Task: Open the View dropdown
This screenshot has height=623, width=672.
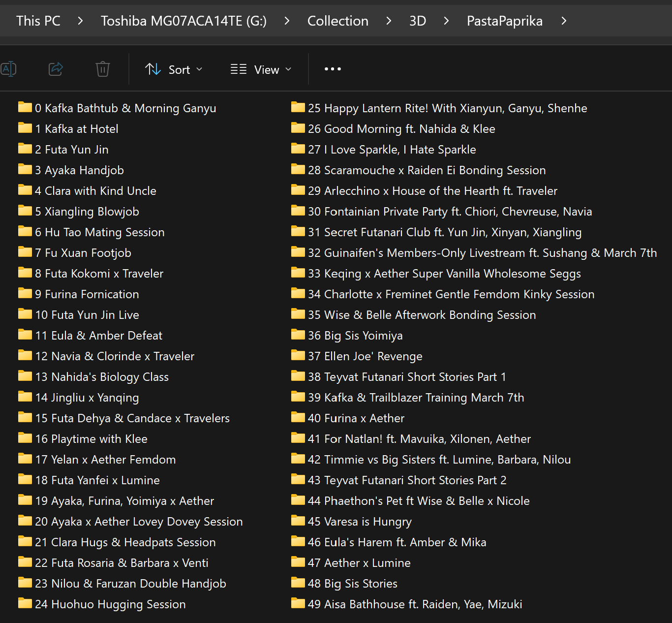Action: pyautogui.click(x=261, y=69)
